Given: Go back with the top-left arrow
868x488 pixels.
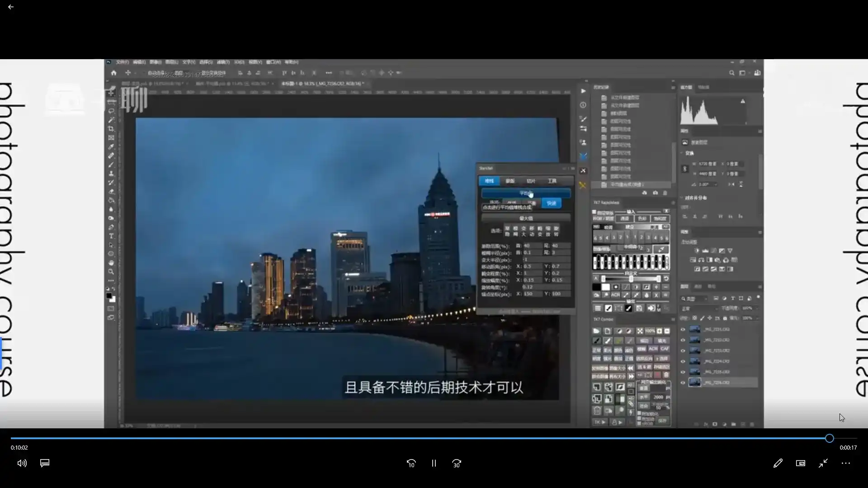Looking at the screenshot, I should pyautogui.click(x=11, y=7).
